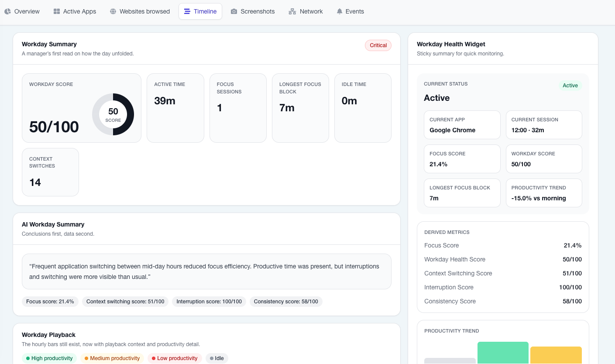Image resolution: width=615 pixels, height=364 pixels.
Task: Click the Workday Playback heading
Action: 48,335
